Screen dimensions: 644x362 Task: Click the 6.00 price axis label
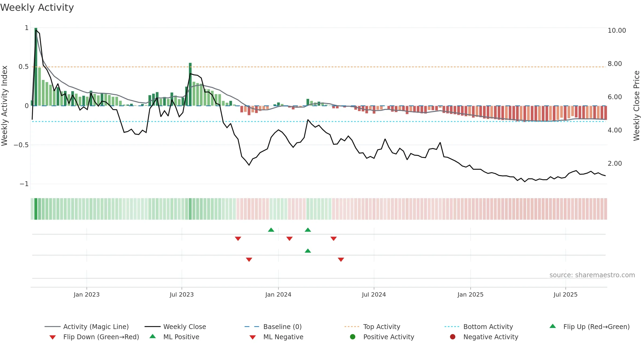pyautogui.click(x=615, y=97)
